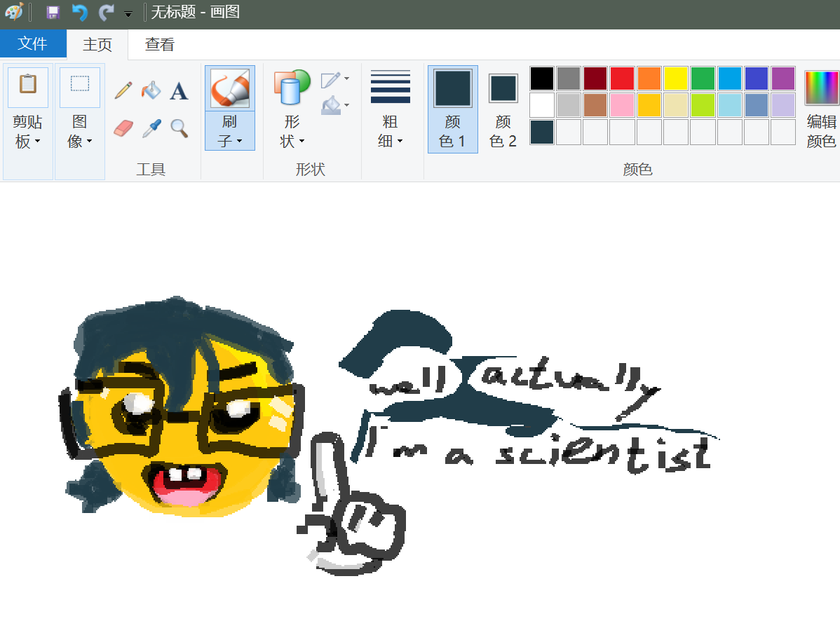Switch to the 查看 view tab
Viewport: 840px width, 642px height.
160,44
